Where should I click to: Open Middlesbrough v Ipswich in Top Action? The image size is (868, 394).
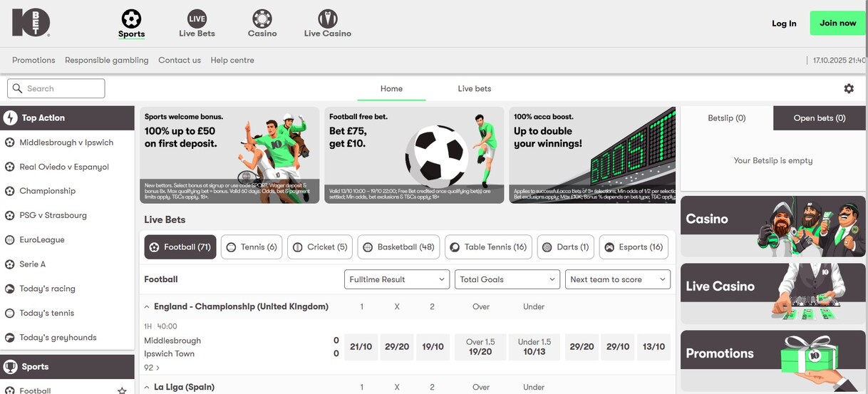pyautogui.click(x=67, y=142)
